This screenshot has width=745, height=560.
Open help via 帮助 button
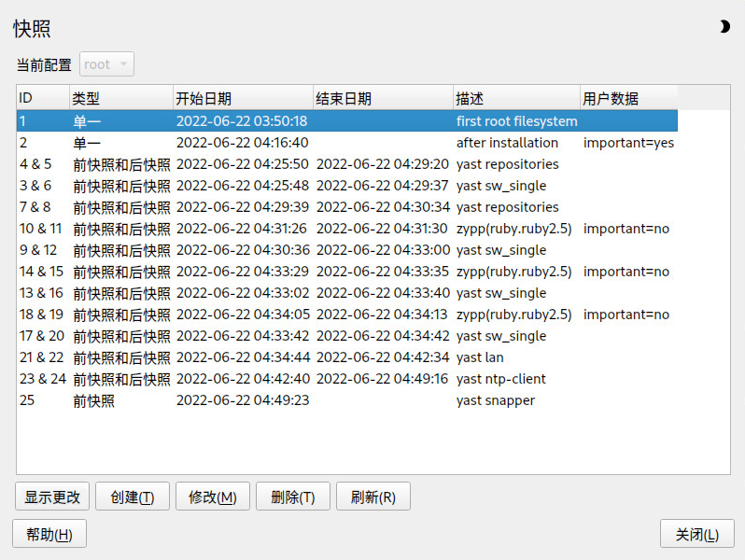click(49, 534)
